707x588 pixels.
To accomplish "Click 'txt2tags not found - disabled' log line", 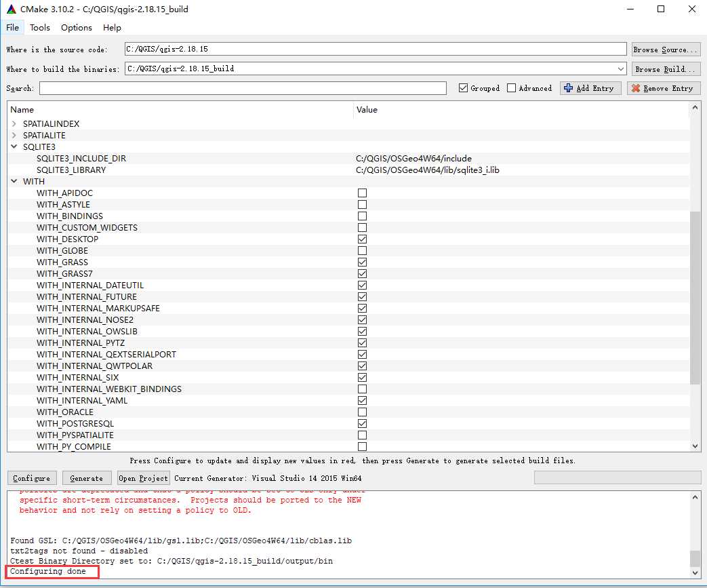I will pyautogui.click(x=79, y=551).
